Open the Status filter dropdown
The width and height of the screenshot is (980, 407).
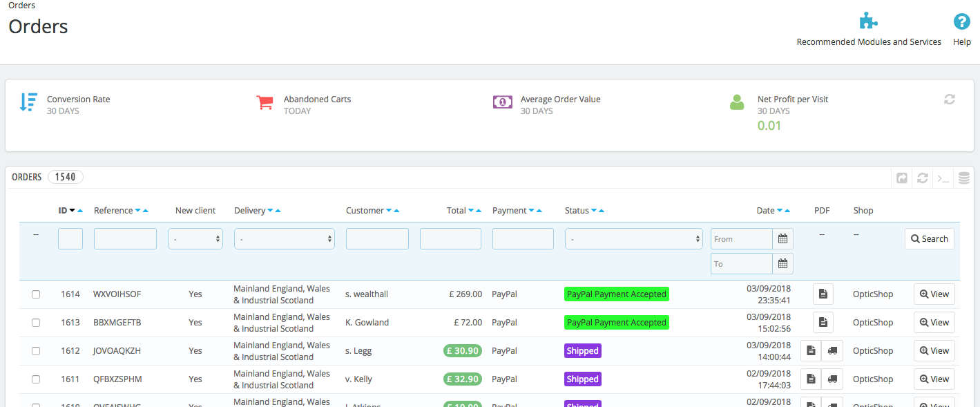point(634,239)
